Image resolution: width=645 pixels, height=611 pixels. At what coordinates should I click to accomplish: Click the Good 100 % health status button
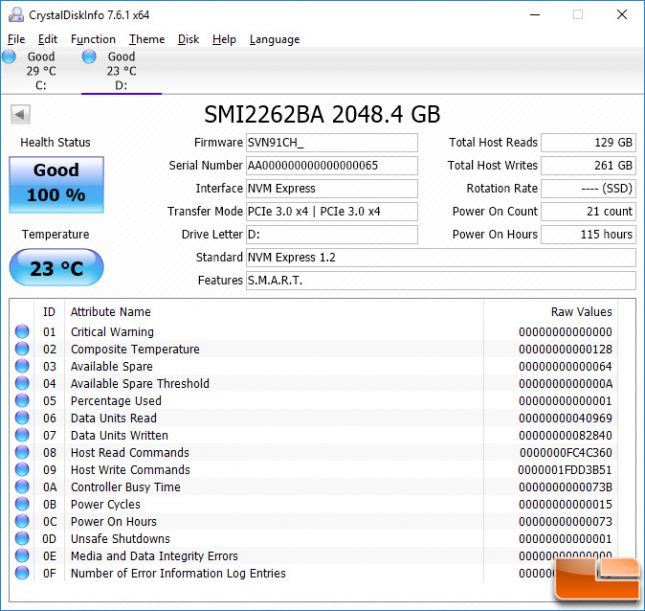[56, 185]
